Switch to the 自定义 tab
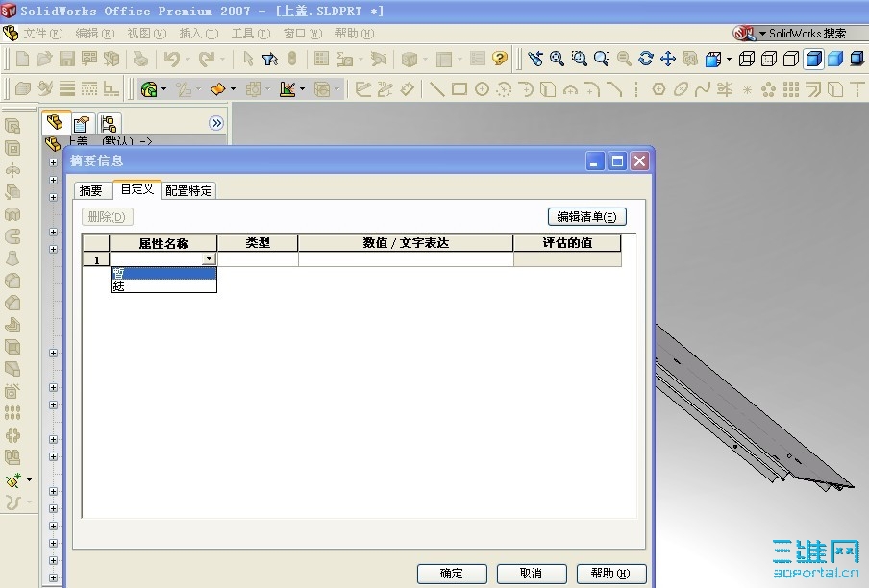869x588 pixels. click(x=137, y=189)
